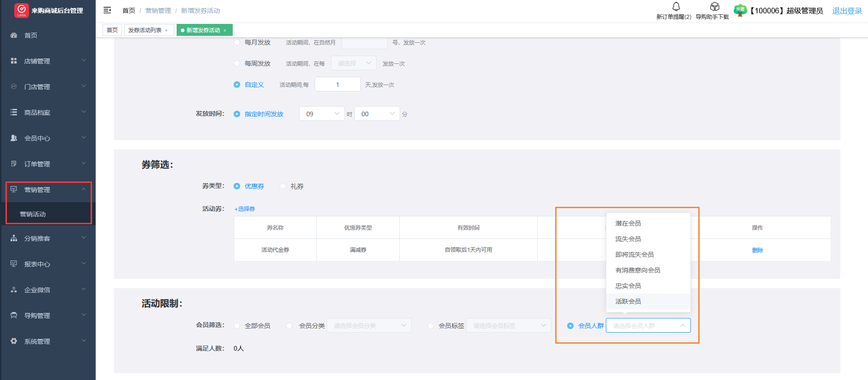
Task: Toggle the sidebar collapse hamburger icon
Action: tap(107, 10)
